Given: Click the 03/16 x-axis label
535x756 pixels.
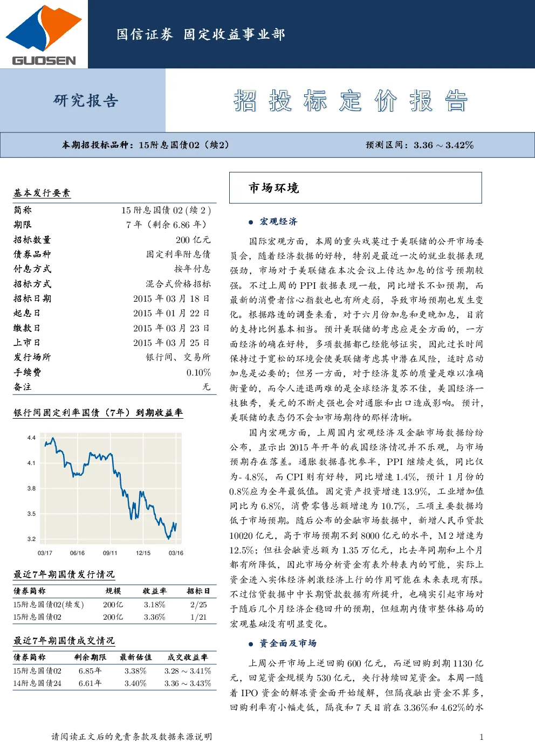Looking at the screenshot, I should [176, 553].
